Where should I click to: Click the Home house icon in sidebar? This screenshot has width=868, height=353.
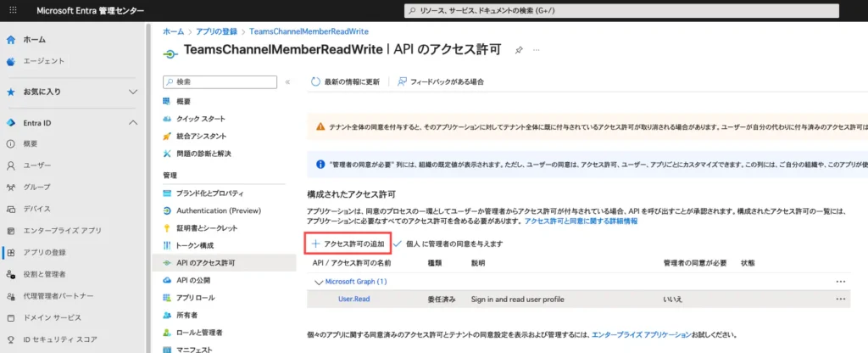click(10, 40)
